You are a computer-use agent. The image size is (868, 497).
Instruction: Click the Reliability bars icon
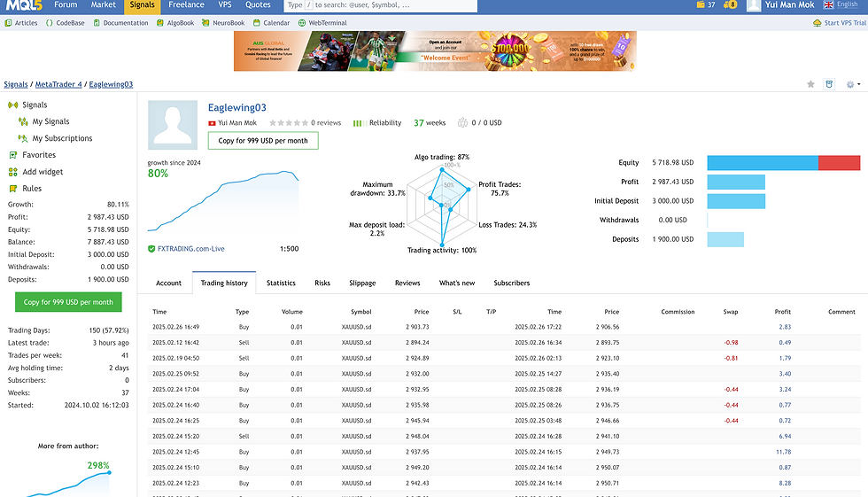tap(359, 123)
